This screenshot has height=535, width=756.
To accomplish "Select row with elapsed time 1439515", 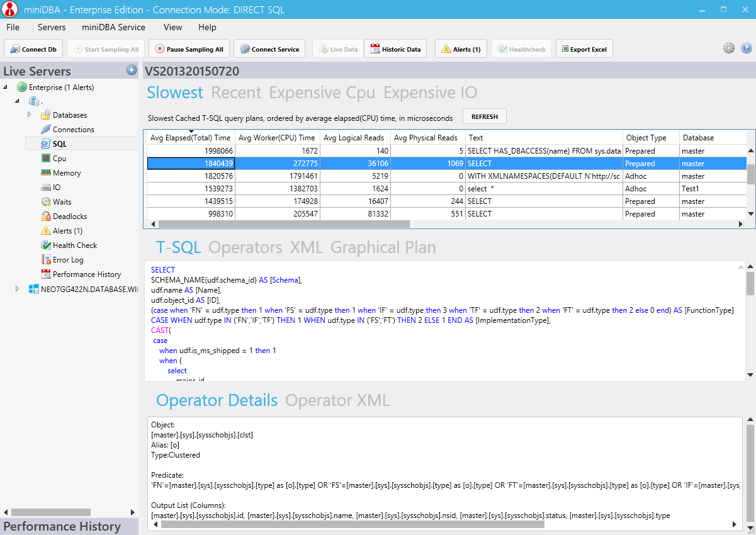I will [x=447, y=201].
